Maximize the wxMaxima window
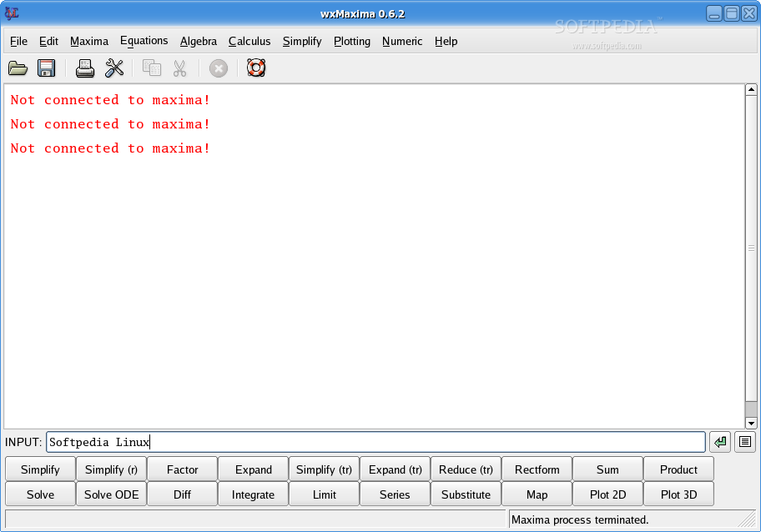The width and height of the screenshot is (761, 532). pos(732,13)
